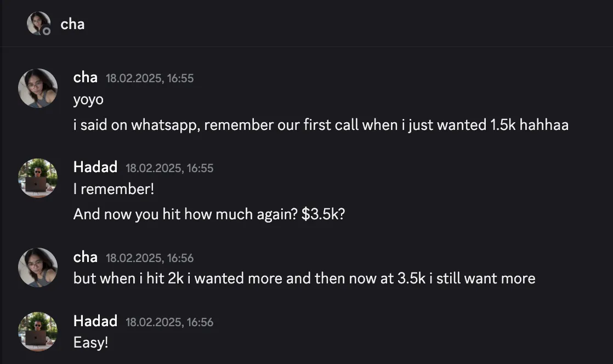Image resolution: width=613 pixels, height=364 pixels.
Task: Click cha's avatar beside the "yoyo" message
Action: click(38, 88)
